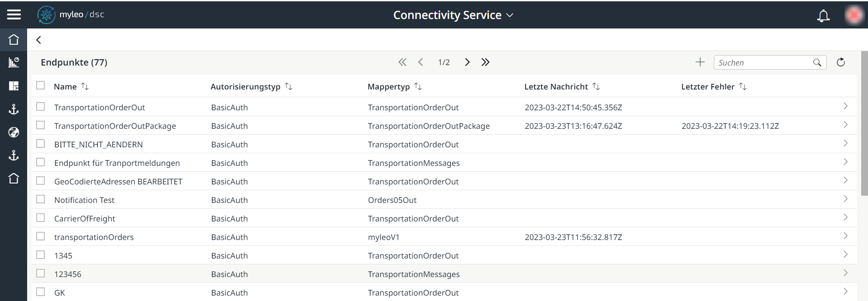Click the notification bell icon

tap(823, 16)
